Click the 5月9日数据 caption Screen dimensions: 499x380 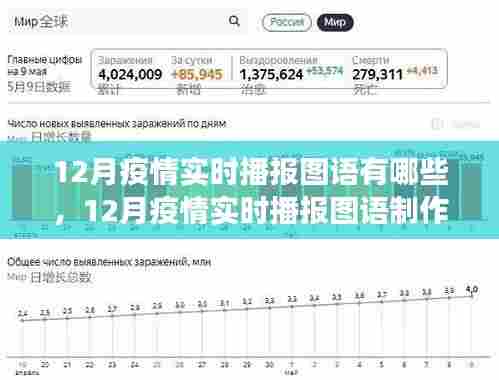39,87
